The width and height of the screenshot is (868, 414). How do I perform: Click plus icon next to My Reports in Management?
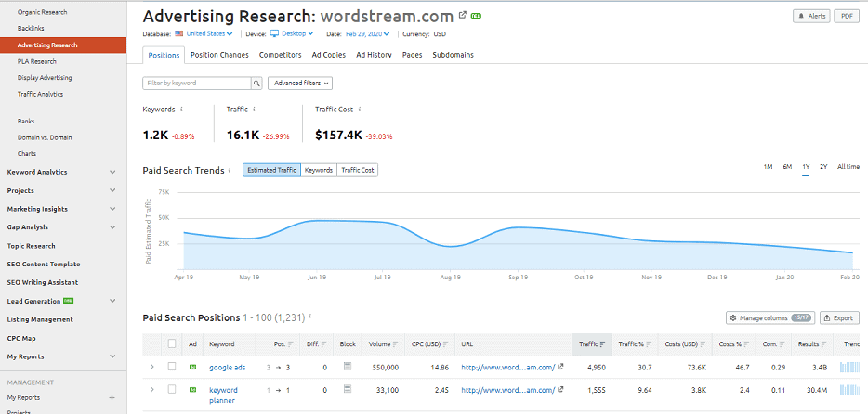pos(112,397)
